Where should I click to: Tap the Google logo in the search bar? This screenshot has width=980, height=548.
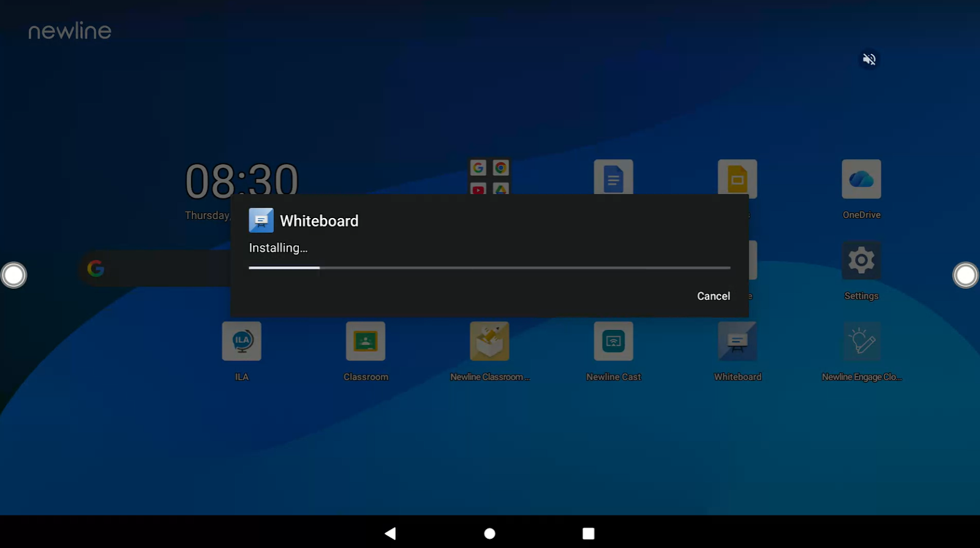(96, 268)
